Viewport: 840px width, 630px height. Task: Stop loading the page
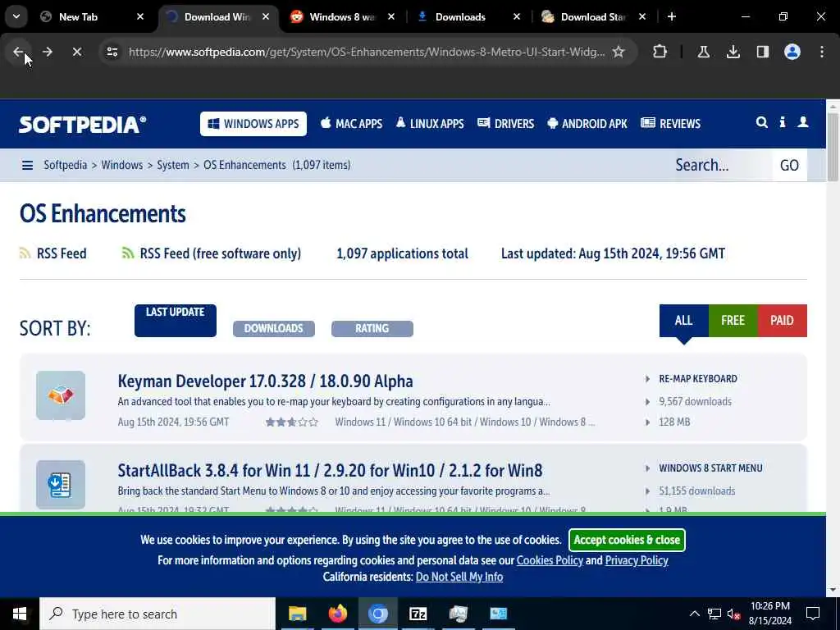(x=77, y=52)
